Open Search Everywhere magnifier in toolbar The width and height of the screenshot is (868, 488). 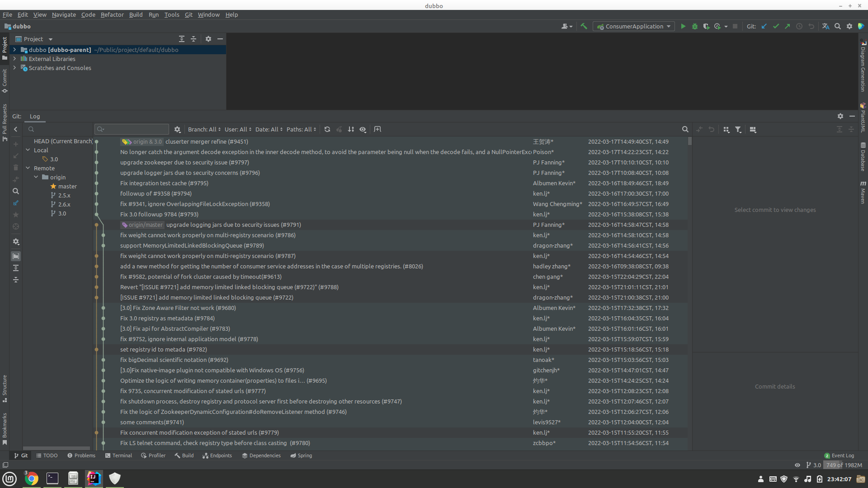(x=837, y=26)
